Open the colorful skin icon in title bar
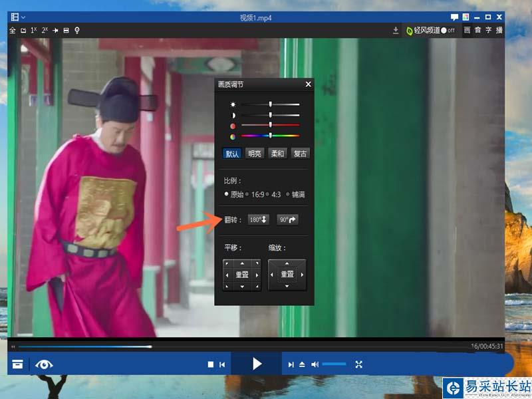 pos(466,17)
